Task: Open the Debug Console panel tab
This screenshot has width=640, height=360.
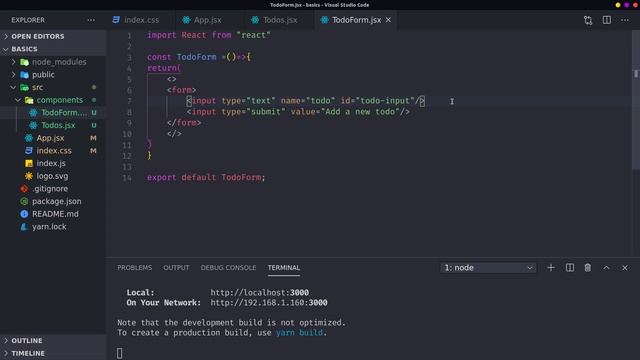Action: (x=228, y=268)
